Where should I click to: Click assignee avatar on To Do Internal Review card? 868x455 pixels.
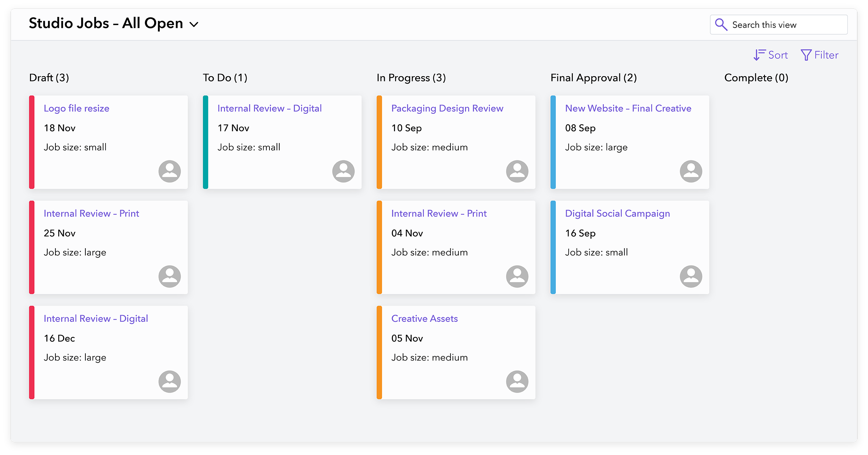344,171
